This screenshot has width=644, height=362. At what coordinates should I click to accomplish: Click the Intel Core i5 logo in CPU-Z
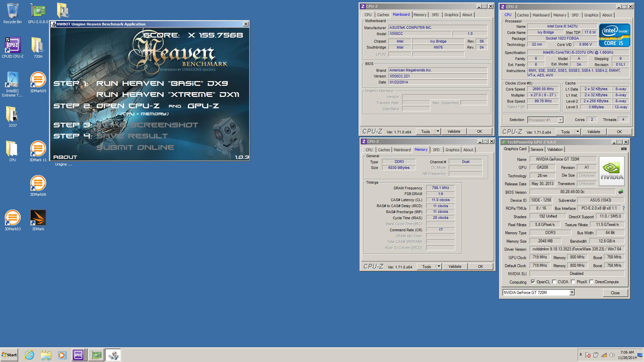click(x=614, y=35)
